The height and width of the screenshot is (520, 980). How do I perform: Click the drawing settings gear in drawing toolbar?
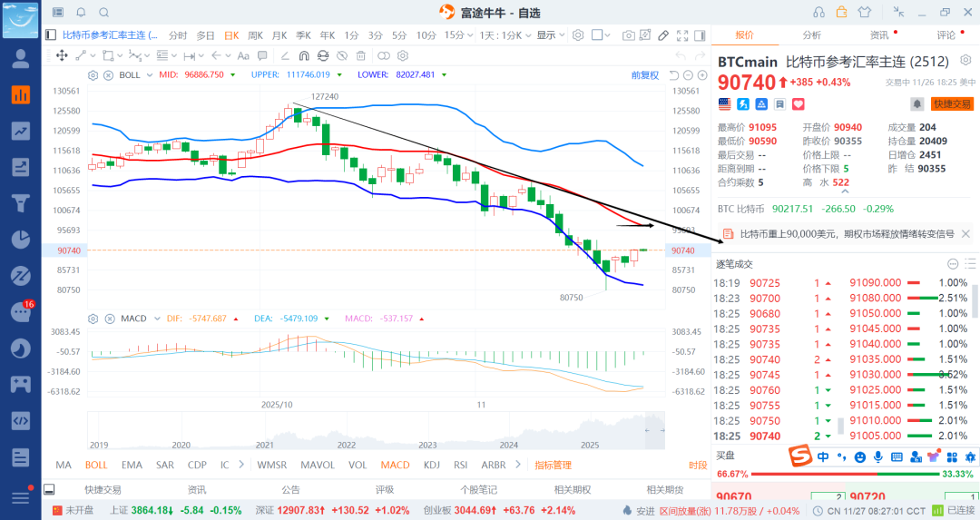tap(403, 55)
